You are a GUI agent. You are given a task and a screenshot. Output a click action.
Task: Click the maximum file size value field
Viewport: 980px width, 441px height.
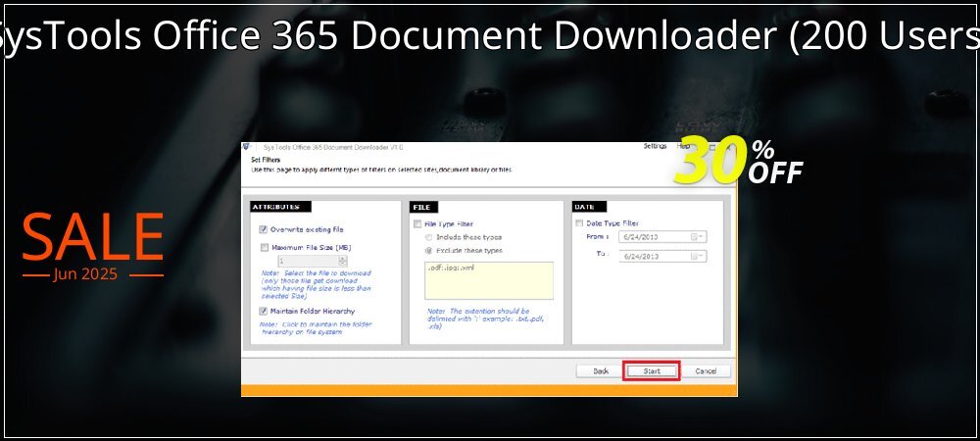pos(308,261)
